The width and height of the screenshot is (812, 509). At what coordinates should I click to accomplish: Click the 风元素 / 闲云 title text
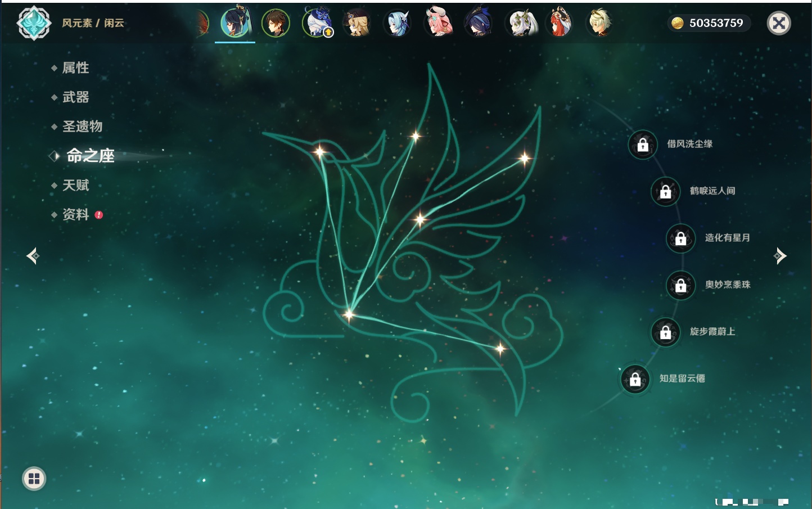tap(93, 23)
